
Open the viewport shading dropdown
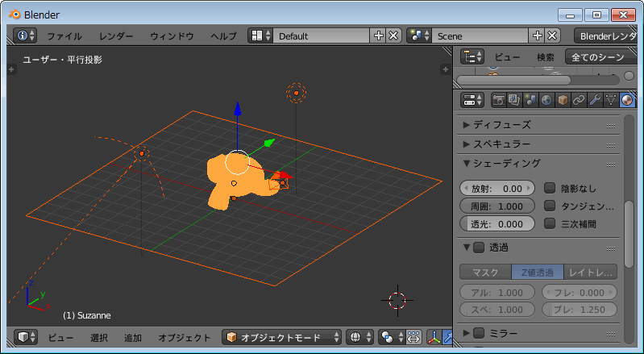pyautogui.click(x=360, y=337)
